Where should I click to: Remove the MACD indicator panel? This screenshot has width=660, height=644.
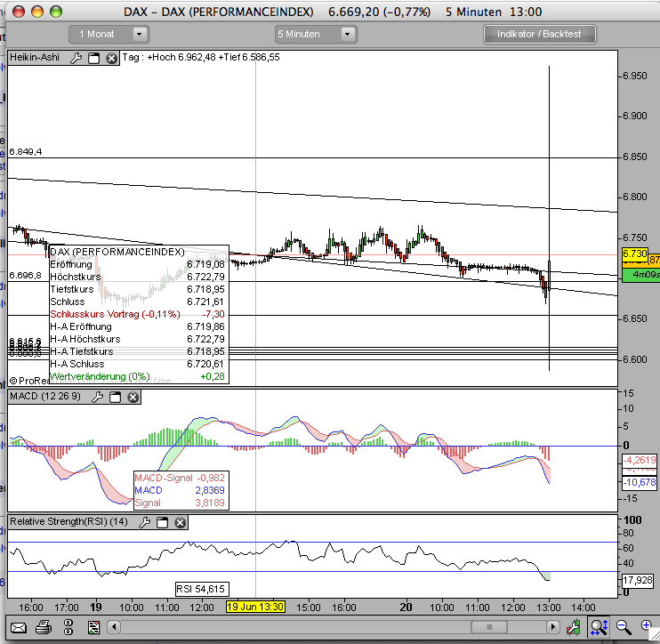pos(133,397)
